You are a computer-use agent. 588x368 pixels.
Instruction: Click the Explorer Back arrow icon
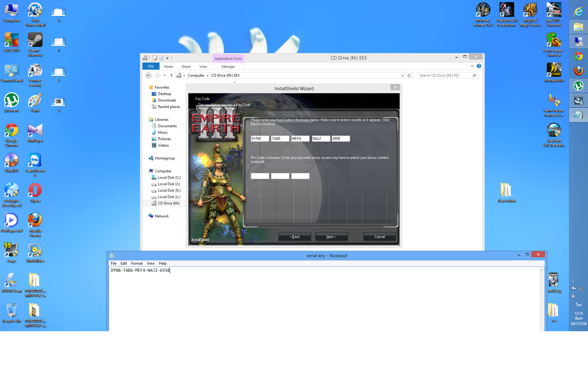(149, 75)
